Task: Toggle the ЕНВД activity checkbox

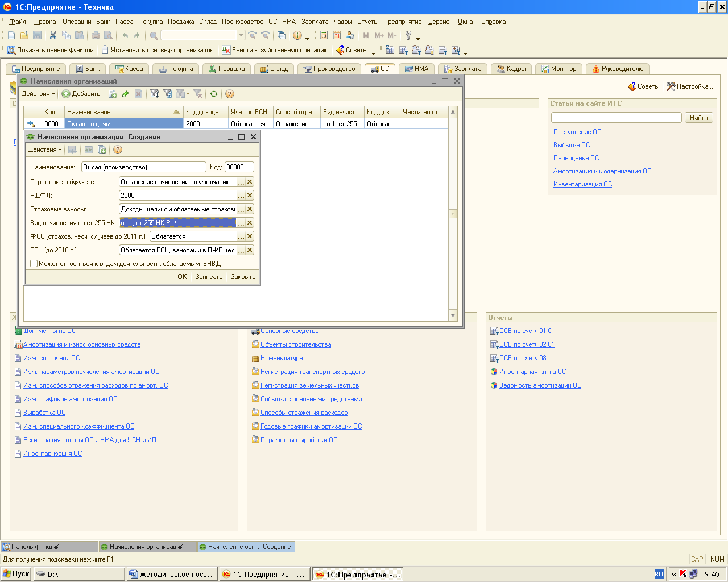Action: point(34,263)
